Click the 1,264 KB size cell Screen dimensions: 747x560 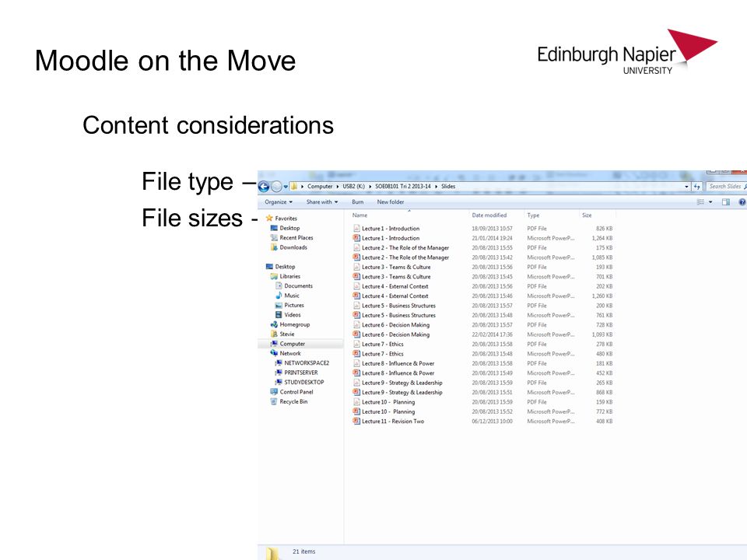602,238
